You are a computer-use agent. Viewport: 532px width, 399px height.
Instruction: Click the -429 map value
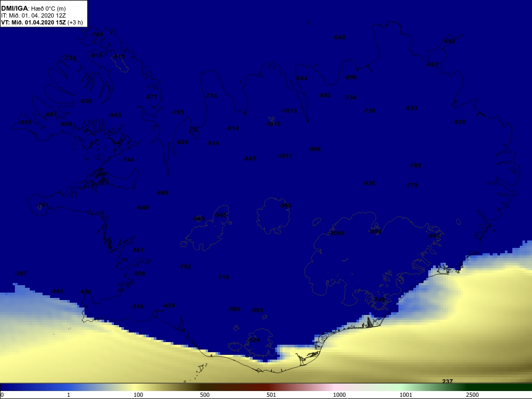pyautogui.click(x=169, y=305)
